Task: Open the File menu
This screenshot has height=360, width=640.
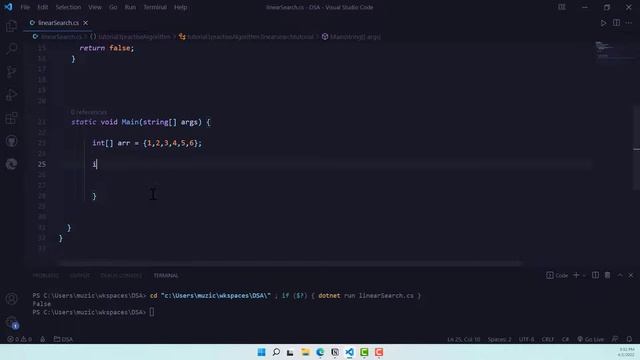Action: (25, 7)
